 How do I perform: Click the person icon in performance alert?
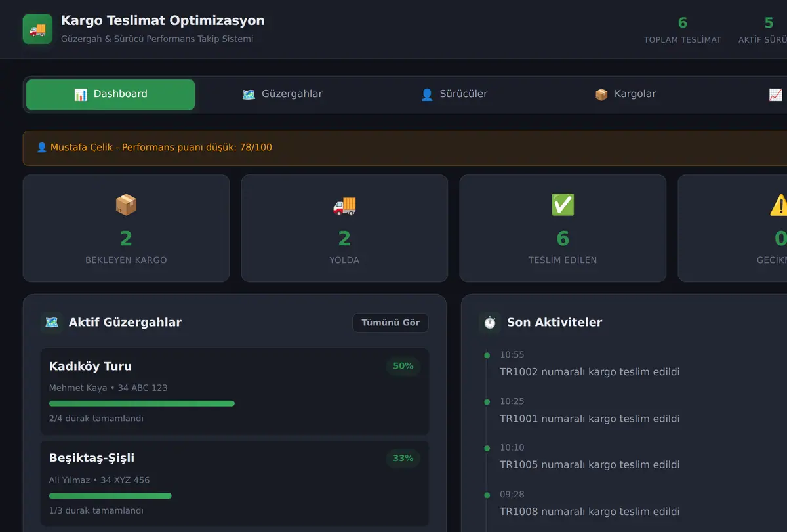(42, 147)
